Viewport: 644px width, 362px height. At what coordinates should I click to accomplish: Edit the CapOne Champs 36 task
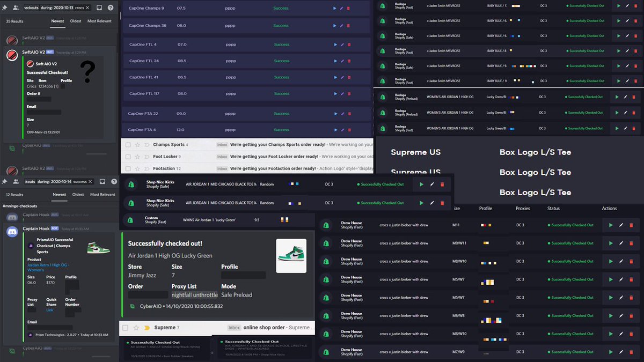[x=341, y=26]
